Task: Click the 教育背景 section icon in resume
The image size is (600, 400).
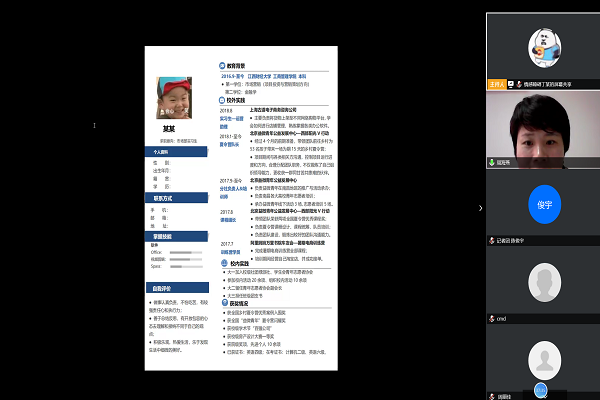Action: pyautogui.click(x=222, y=65)
